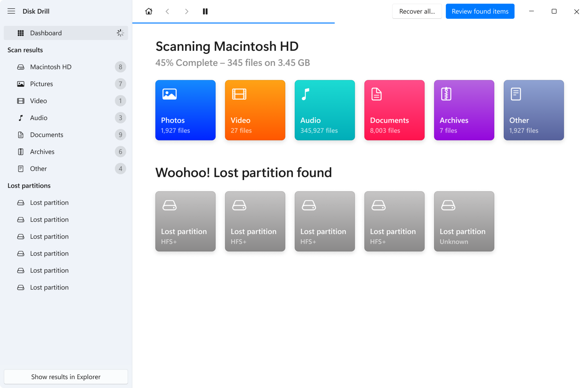Pause the running scan
Viewport: 588px width, 388px height.
click(x=205, y=11)
